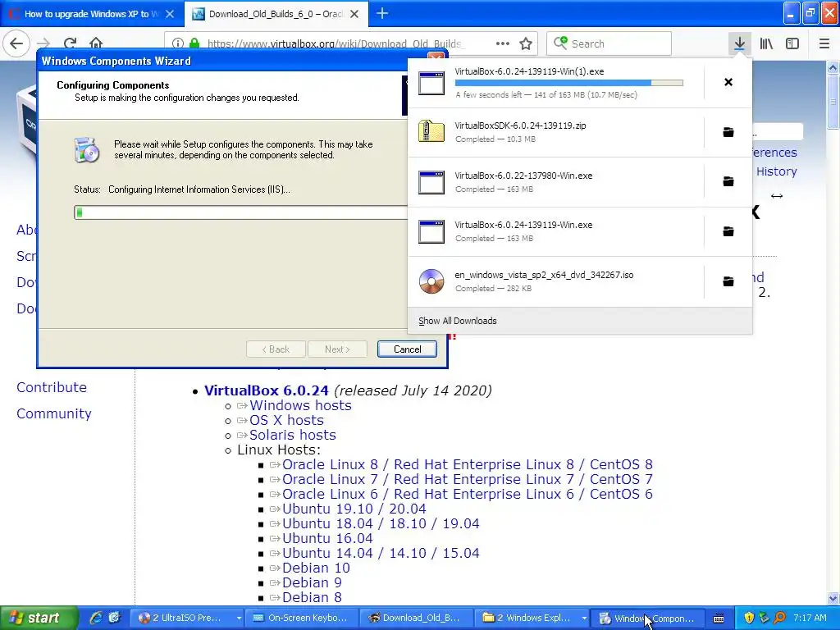Bookmark this page with the star icon

click(526, 43)
